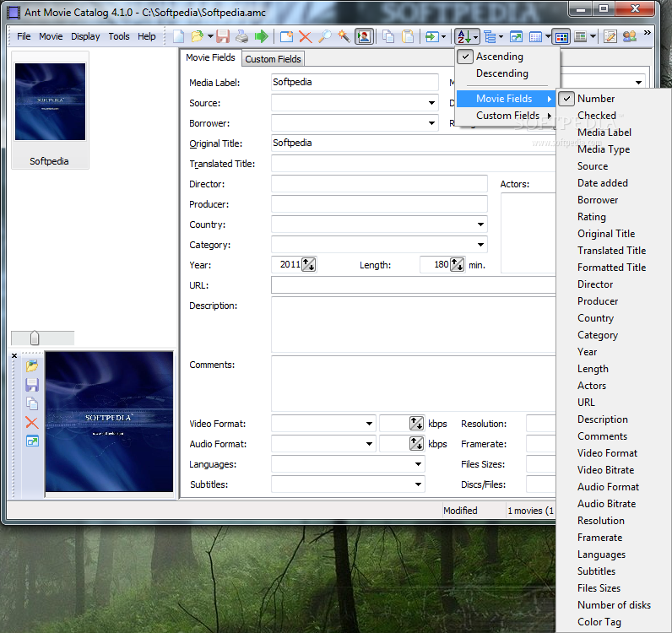
Task: Switch to the Custom Fields tab
Action: 273,59
